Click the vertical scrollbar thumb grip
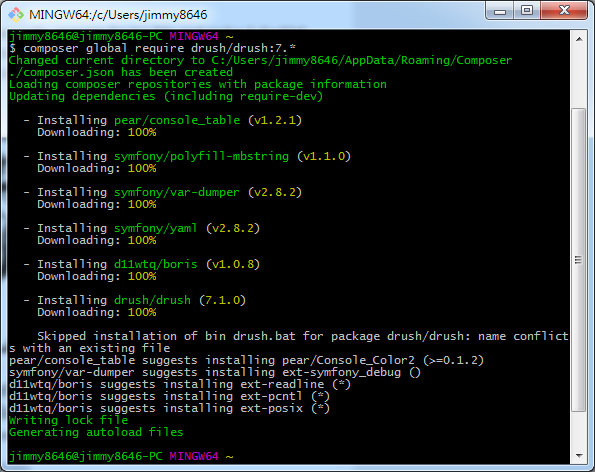Image resolution: width=595 pixels, height=472 pixels. (x=578, y=260)
